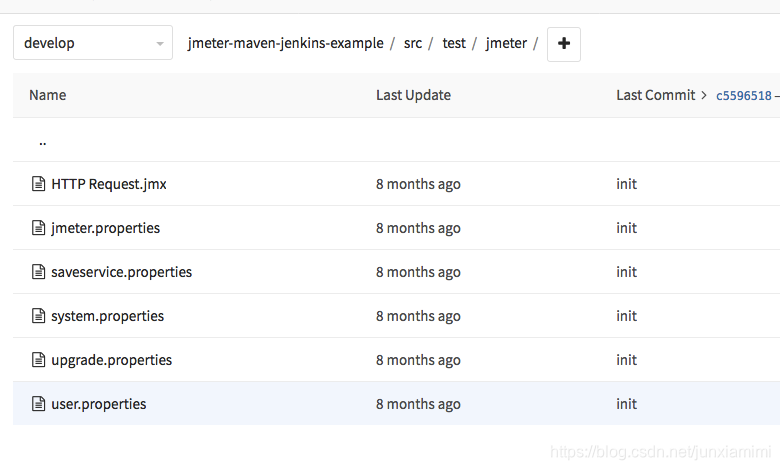Click init commit message for jmeter.properties
This screenshot has height=470, width=780.
[x=626, y=228]
